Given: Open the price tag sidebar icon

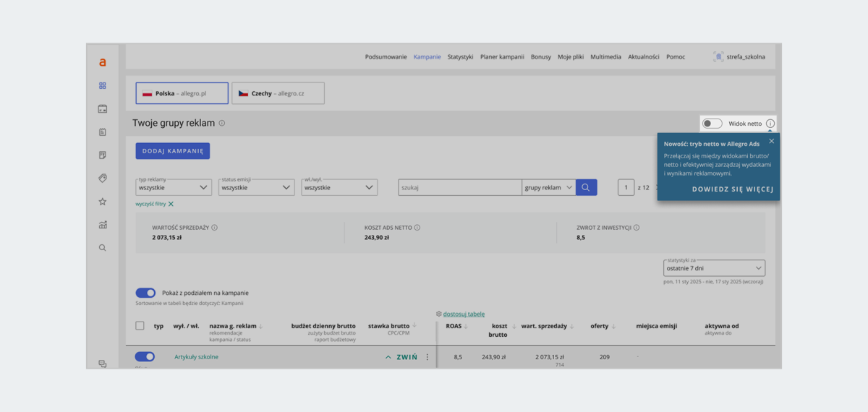Looking at the screenshot, I should coord(103,179).
